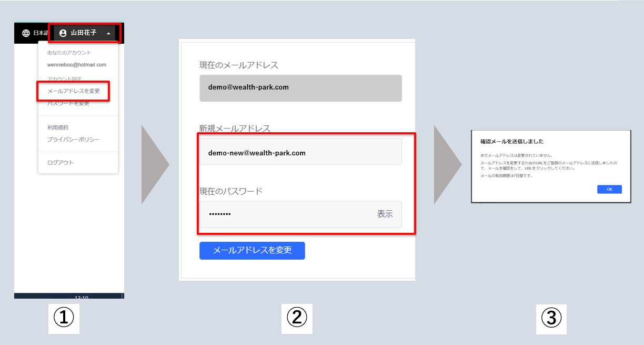The height and width of the screenshot is (345, 644).
Task: Toggle password visibility with 表示
Action: click(385, 214)
